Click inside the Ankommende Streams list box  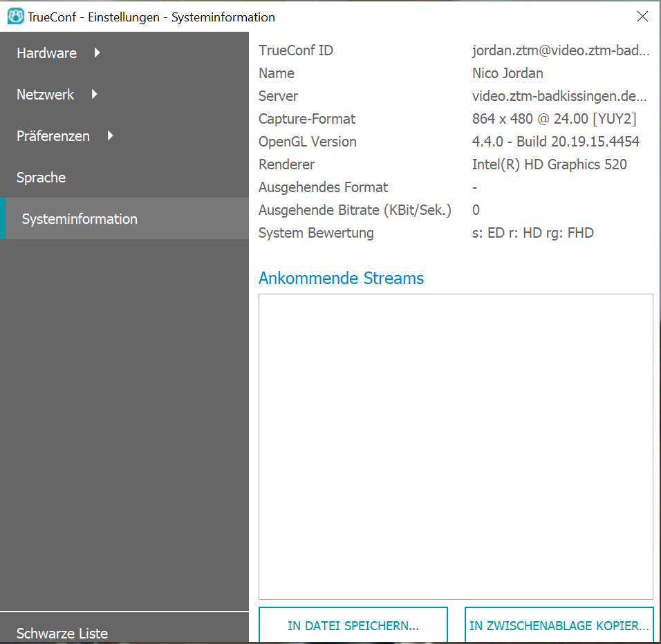(456, 446)
